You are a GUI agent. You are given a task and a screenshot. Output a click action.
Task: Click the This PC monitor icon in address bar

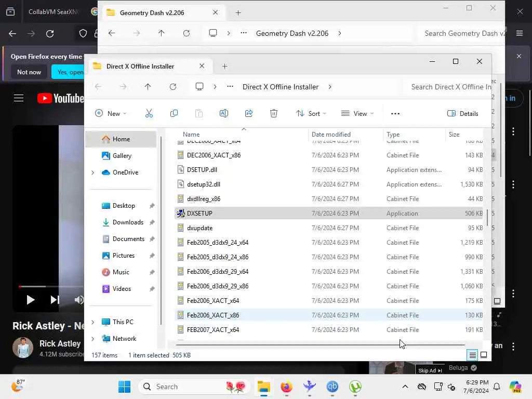pos(199,87)
